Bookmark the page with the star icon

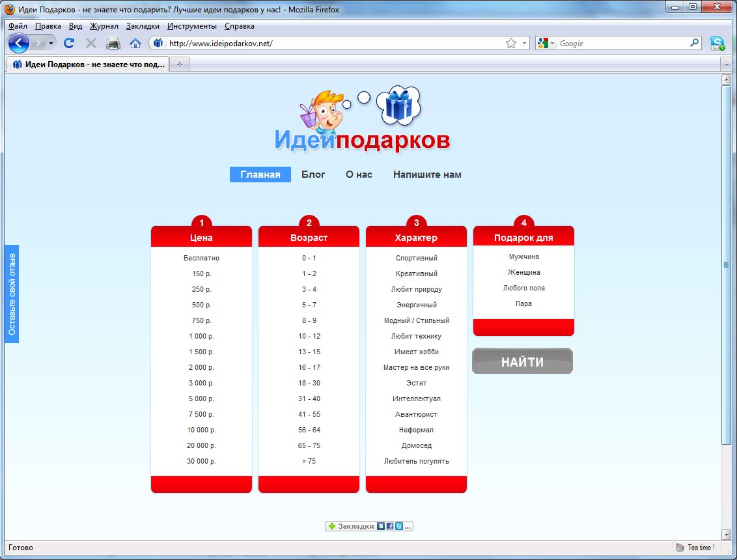(511, 44)
